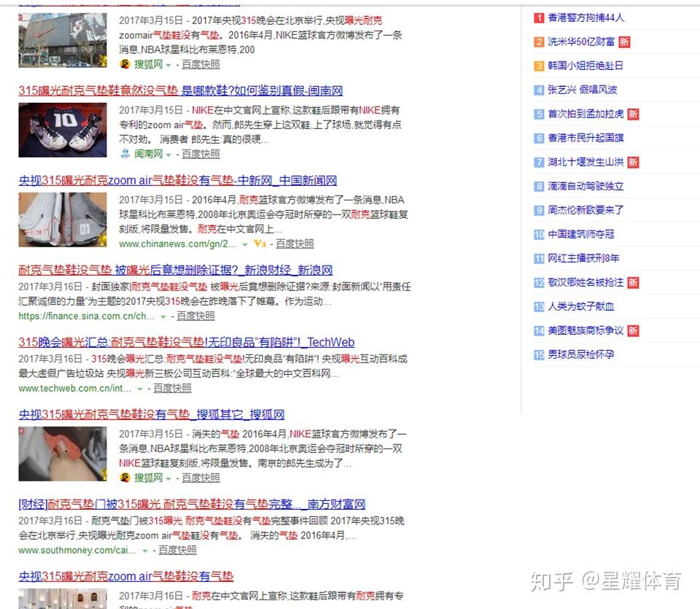Open hot search item 周杰伦新歌要来了
The image size is (700, 609).
pyautogui.click(x=586, y=210)
